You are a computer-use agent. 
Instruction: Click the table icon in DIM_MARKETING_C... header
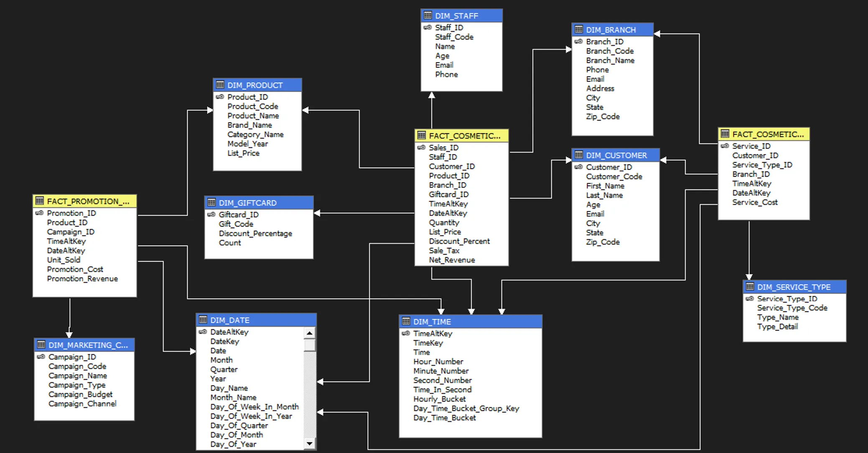pos(41,344)
